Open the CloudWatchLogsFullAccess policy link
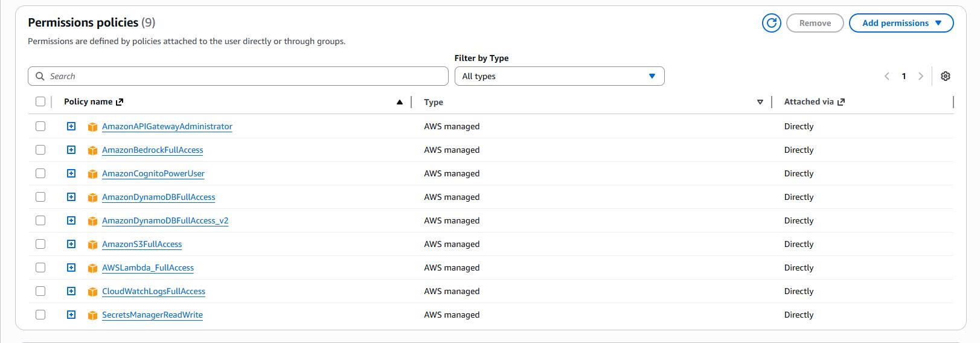Image resolution: width=980 pixels, height=343 pixels. [x=153, y=291]
